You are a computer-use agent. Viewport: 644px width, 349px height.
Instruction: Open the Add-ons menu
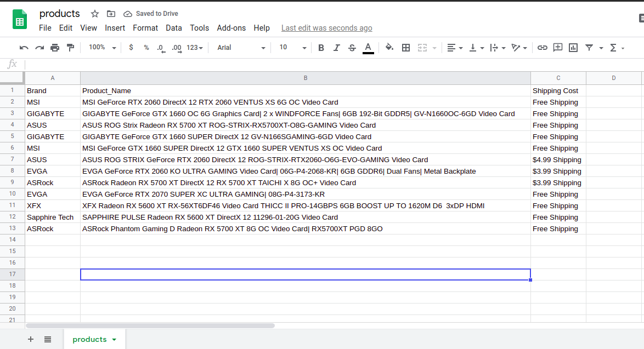point(231,28)
